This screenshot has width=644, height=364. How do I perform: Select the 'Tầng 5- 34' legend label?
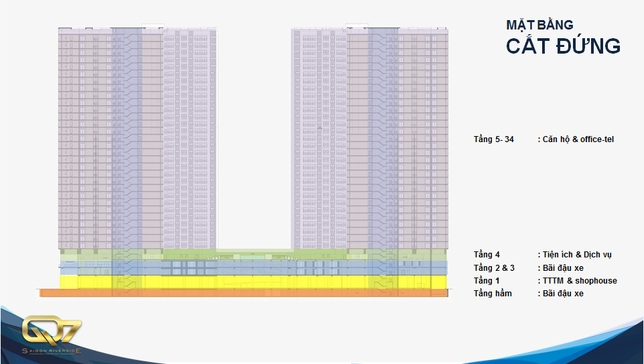click(494, 139)
